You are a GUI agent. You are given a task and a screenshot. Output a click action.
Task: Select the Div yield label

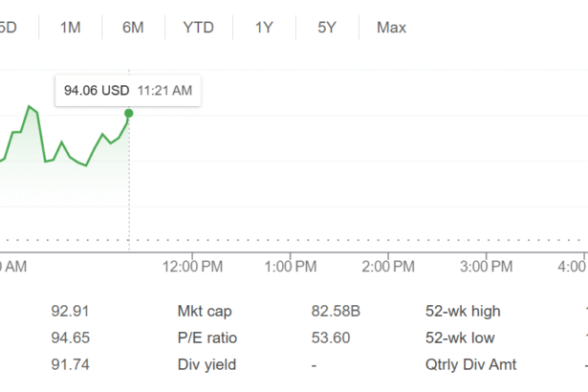click(207, 364)
